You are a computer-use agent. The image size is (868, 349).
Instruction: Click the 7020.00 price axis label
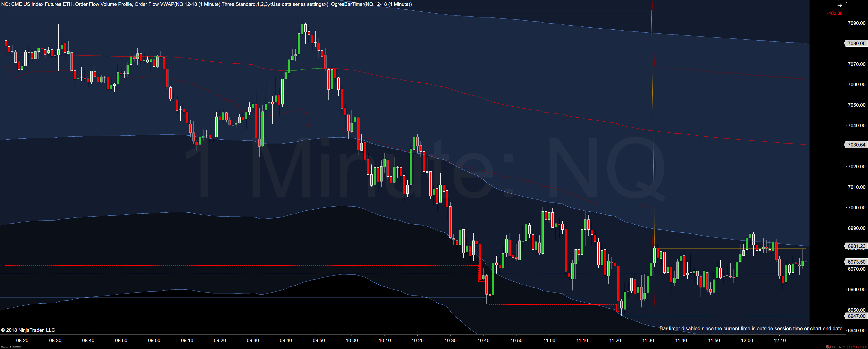click(856, 167)
